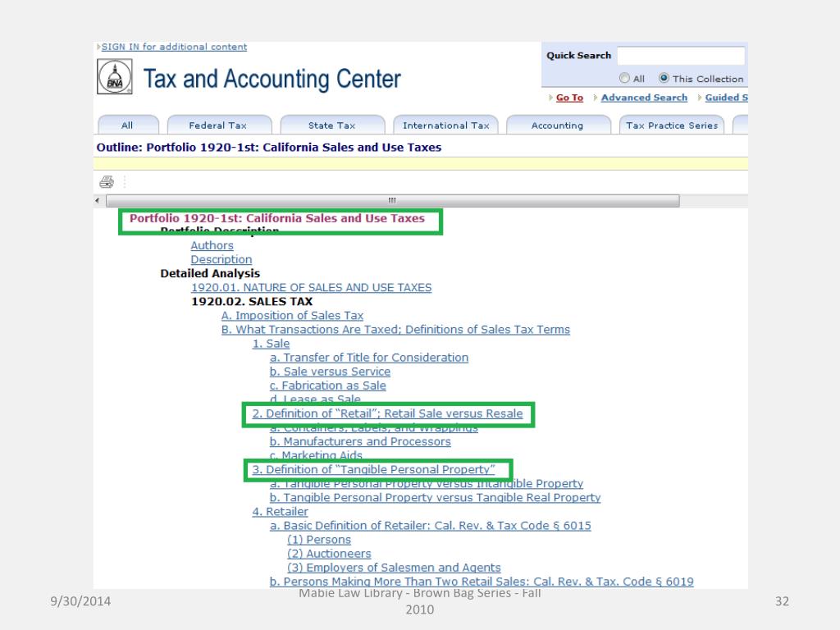Open Advanced Search link
Screen dimensions: 840x630
pyautogui.click(x=644, y=98)
